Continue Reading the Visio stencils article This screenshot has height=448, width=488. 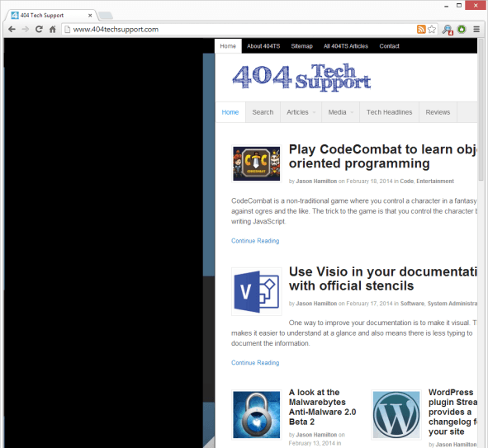pos(255,363)
